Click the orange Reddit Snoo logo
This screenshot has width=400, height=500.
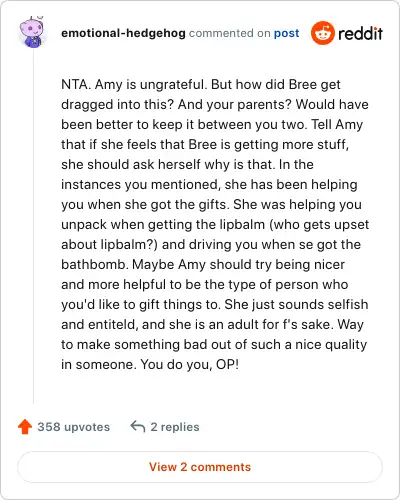[322, 33]
